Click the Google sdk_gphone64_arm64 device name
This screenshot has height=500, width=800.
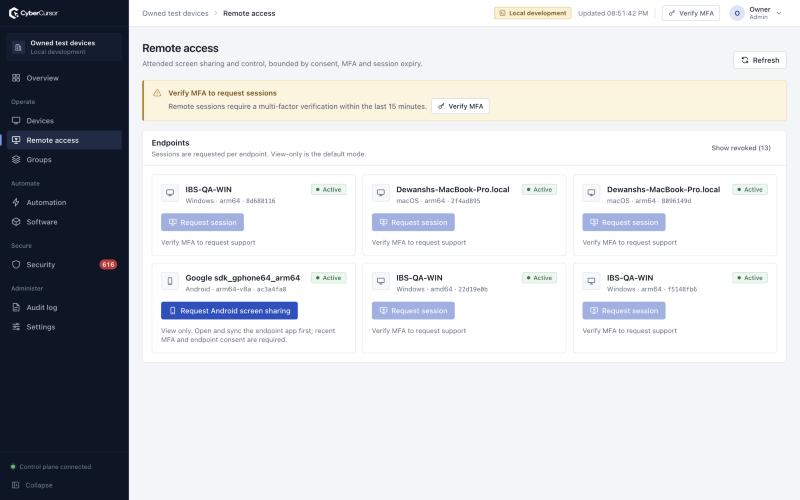click(x=243, y=278)
